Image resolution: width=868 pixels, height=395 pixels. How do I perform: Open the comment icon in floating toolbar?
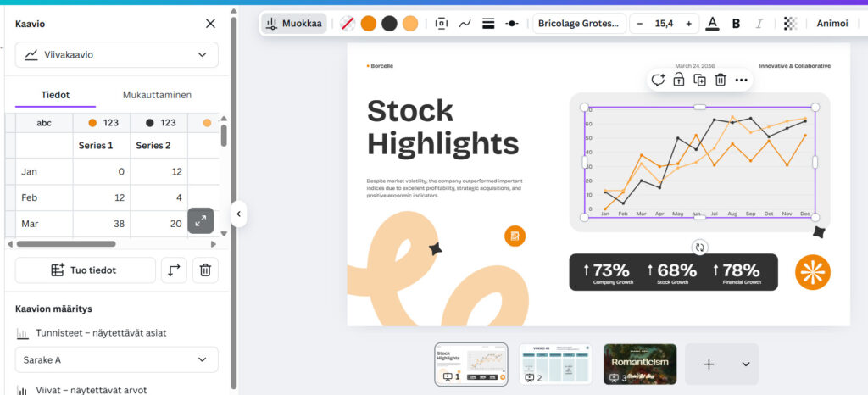point(658,80)
